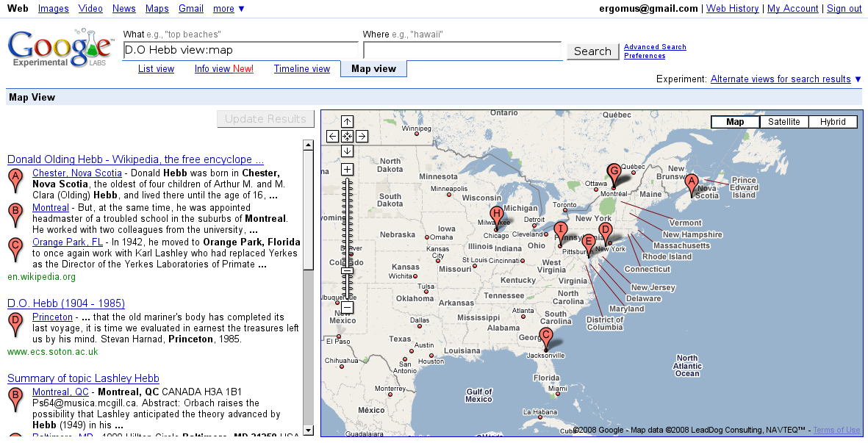Go to Images in top navigation
Viewport: 868px width, 443px height.
point(54,8)
